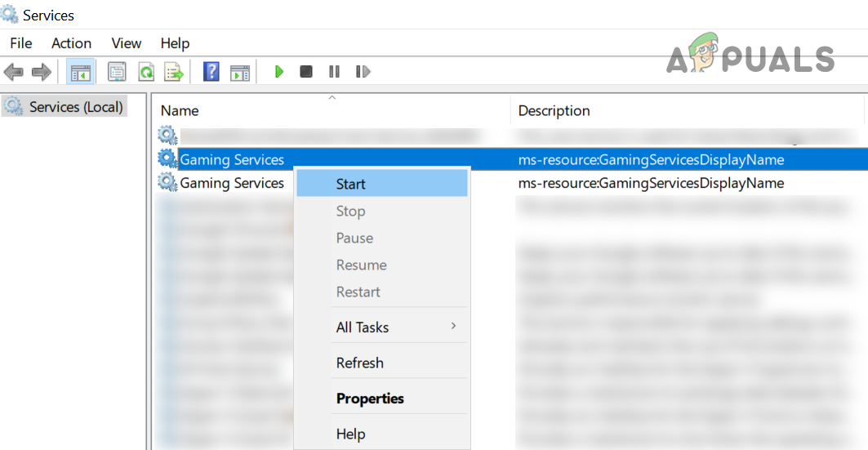This screenshot has height=450, width=868.
Task: Click the Services (Local) gear icon
Action: point(13,105)
